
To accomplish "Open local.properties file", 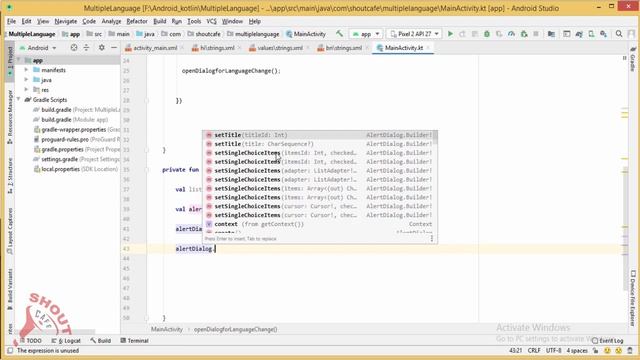I will pos(76,169).
